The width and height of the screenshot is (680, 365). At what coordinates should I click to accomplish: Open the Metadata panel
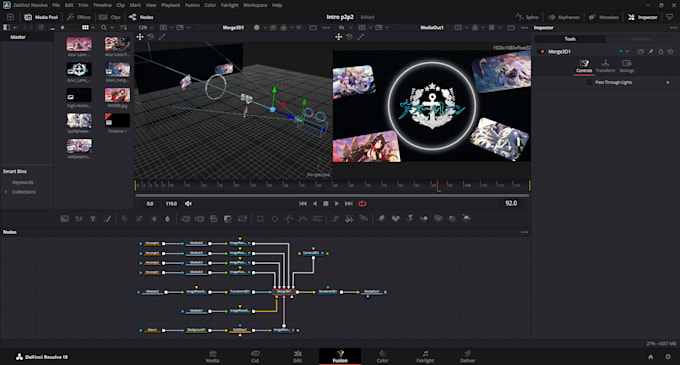tap(604, 17)
